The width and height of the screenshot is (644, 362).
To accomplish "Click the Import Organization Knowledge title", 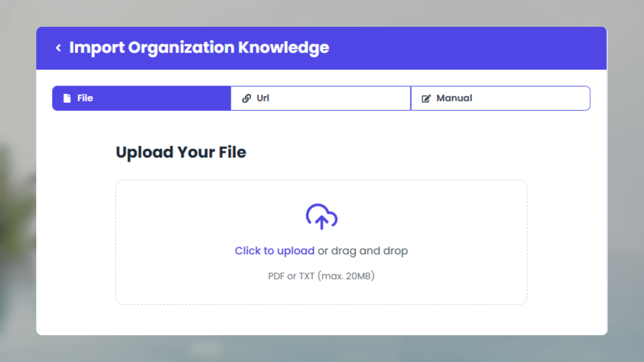I will pyautogui.click(x=199, y=47).
